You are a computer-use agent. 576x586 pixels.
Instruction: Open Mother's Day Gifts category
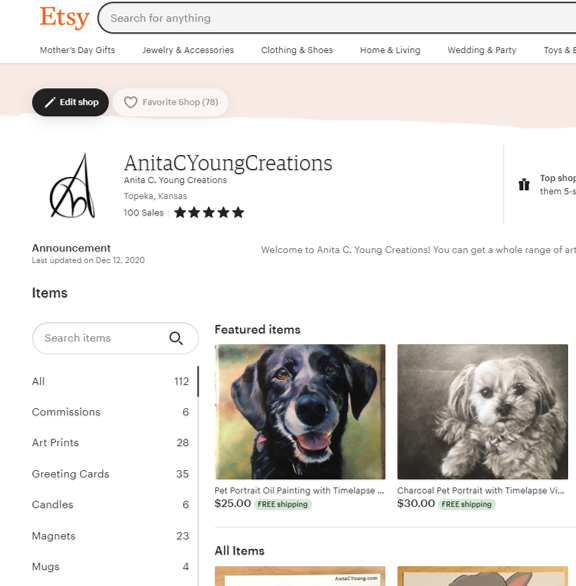click(77, 50)
